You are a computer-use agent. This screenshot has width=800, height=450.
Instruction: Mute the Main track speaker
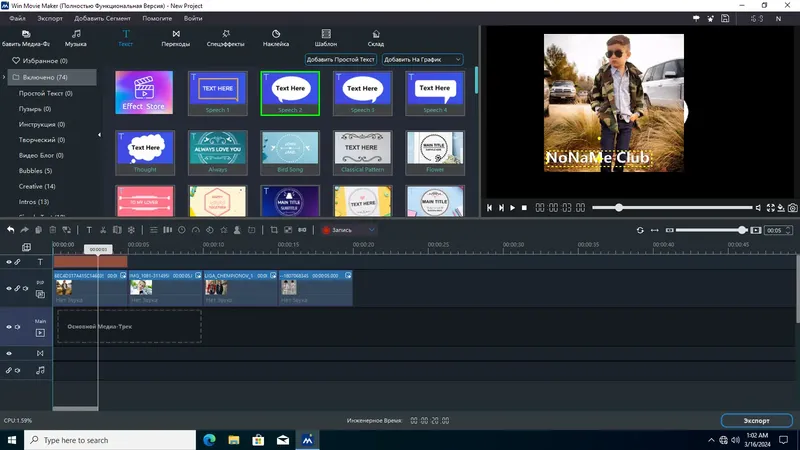[x=17, y=327]
